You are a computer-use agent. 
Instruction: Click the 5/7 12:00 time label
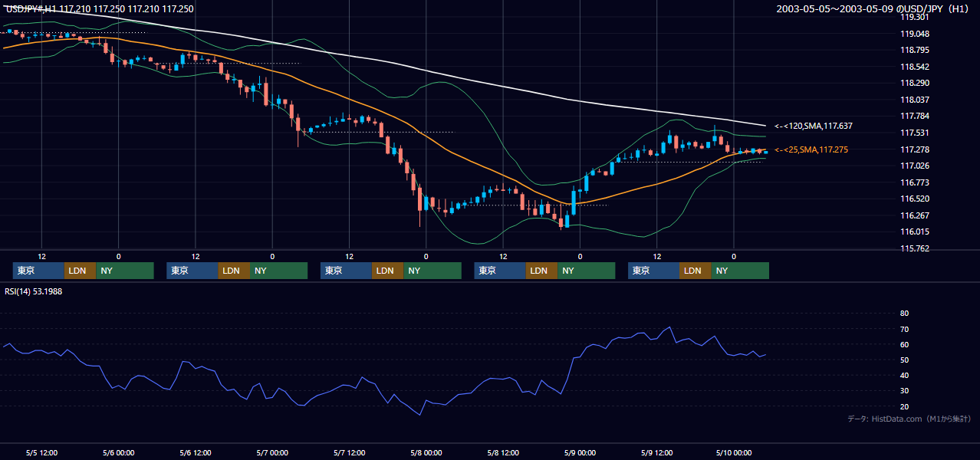(350, 452)
